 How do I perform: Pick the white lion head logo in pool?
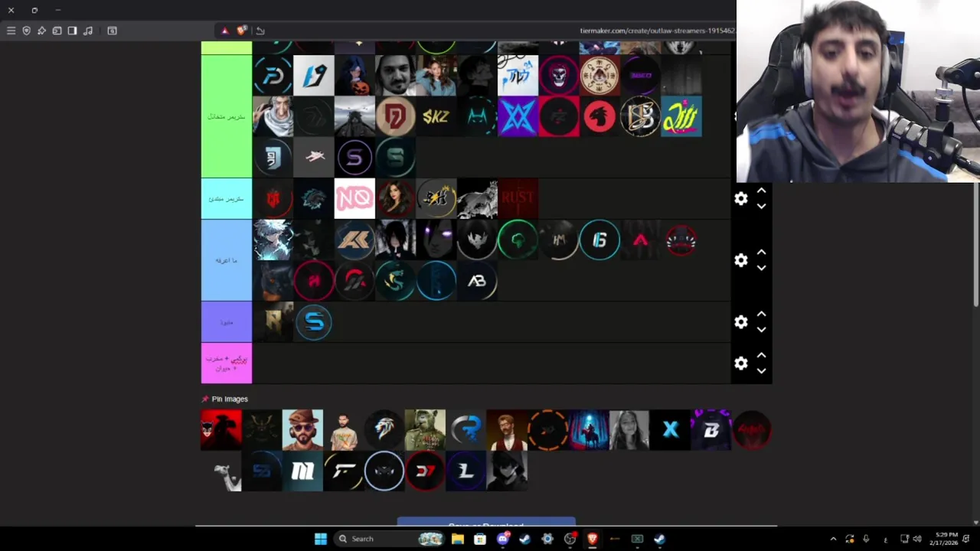(384, 429)
